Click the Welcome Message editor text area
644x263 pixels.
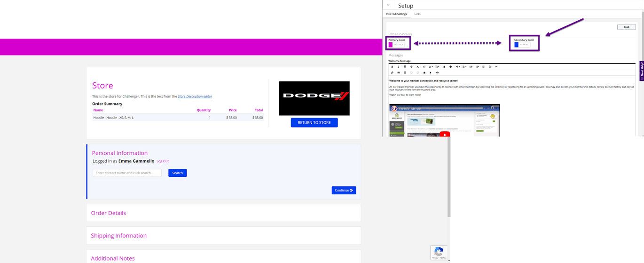(511, 106)
